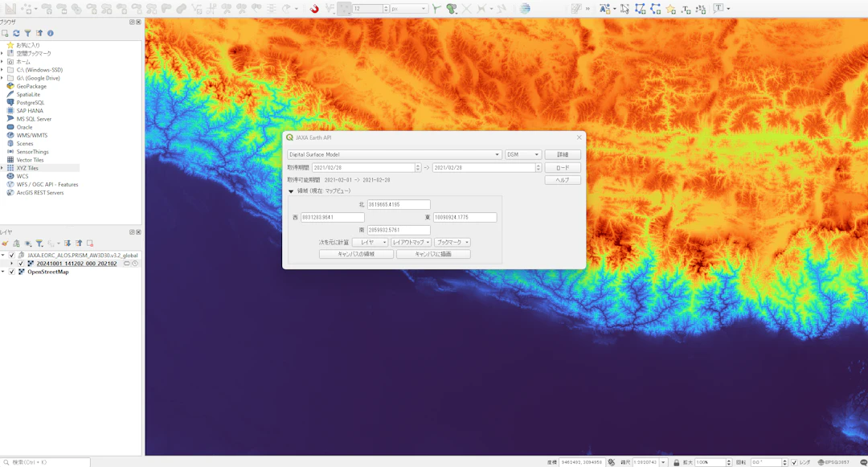Click the browser panel refresh icon

16,33
